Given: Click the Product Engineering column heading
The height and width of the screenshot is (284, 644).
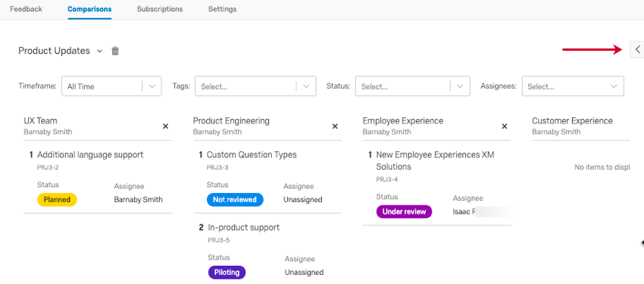Looking at the screenshot, I should 231,120.
